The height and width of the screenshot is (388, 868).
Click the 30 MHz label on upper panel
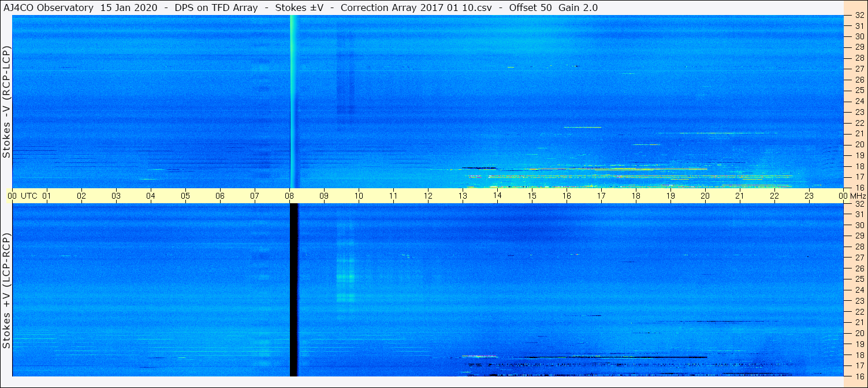pyautogui.click(x=859, y=36)
